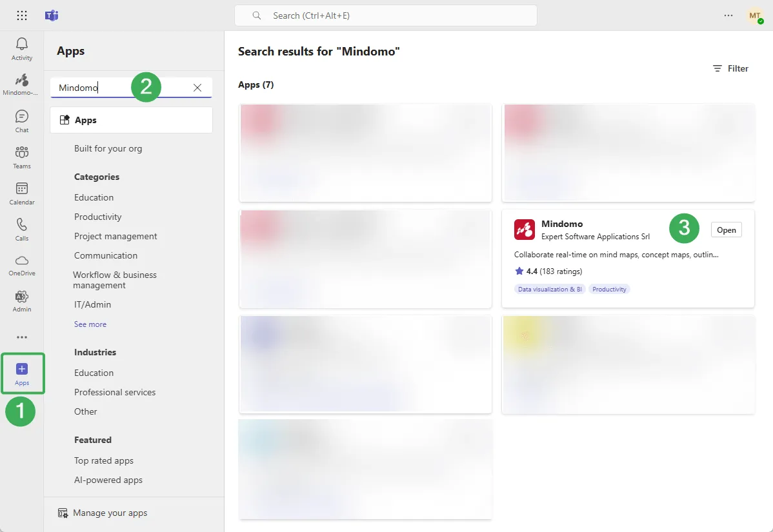
Task: Open the Admin app icon
Action: (22, 296)
